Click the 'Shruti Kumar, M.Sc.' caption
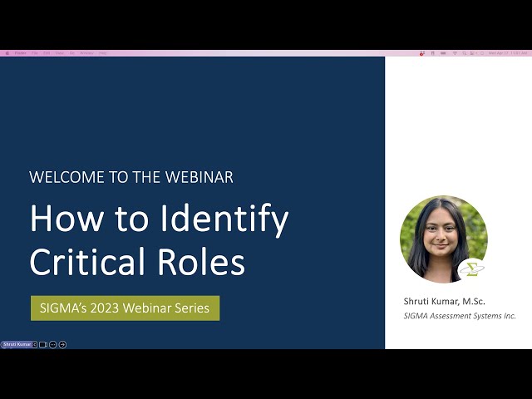Image resolution: width=532 pixels, height=399 pixels. (445, 301)
